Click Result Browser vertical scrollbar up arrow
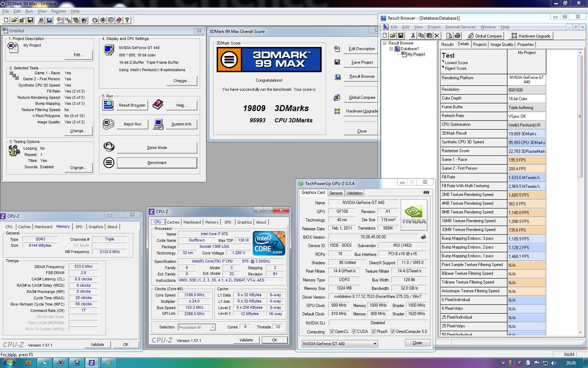Viewport: 588px width, 368px height. point(580,52)
